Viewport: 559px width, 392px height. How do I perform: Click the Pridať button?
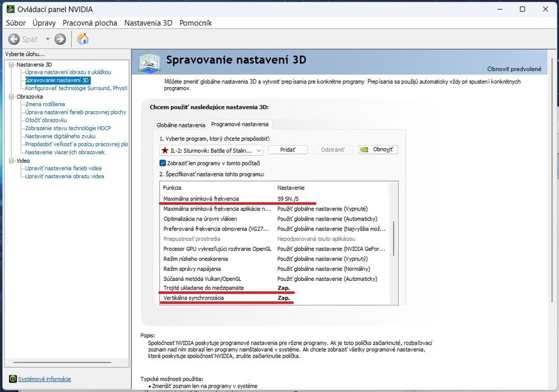pyautogui.click(x=288, y=150)
